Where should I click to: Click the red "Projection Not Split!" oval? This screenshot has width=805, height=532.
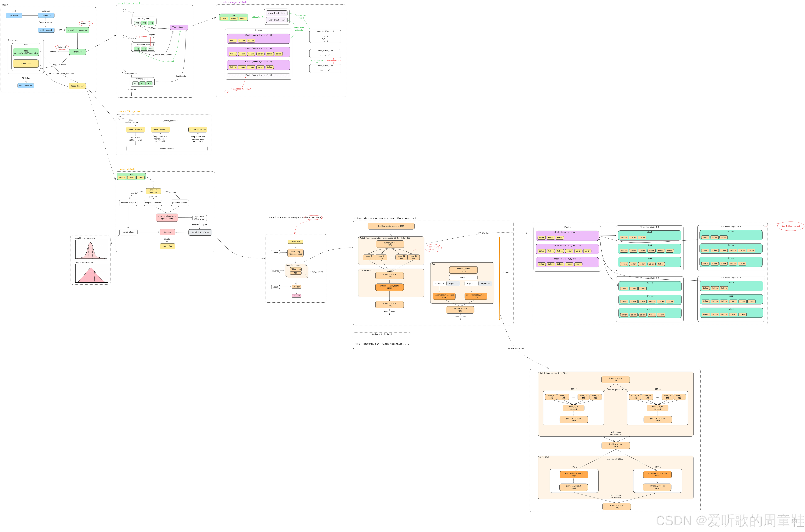click(433, 248)
